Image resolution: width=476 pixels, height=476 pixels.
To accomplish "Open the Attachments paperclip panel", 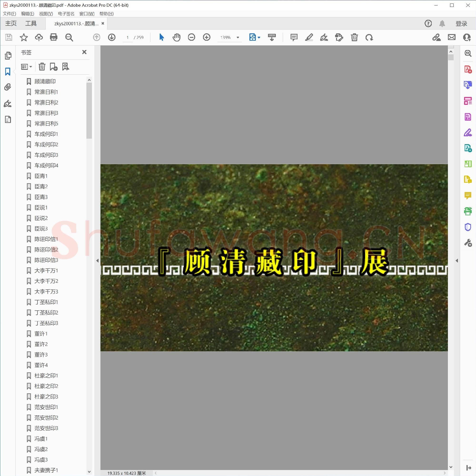I will tap(8, 87).
